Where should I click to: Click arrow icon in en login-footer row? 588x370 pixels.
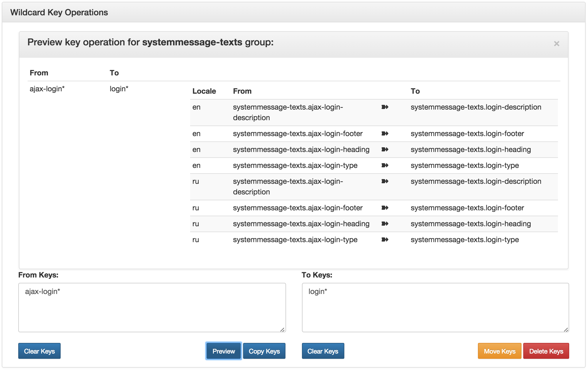385,133
